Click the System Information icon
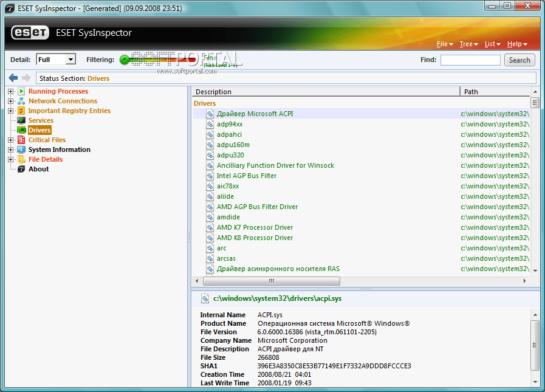 coord(21,150)
